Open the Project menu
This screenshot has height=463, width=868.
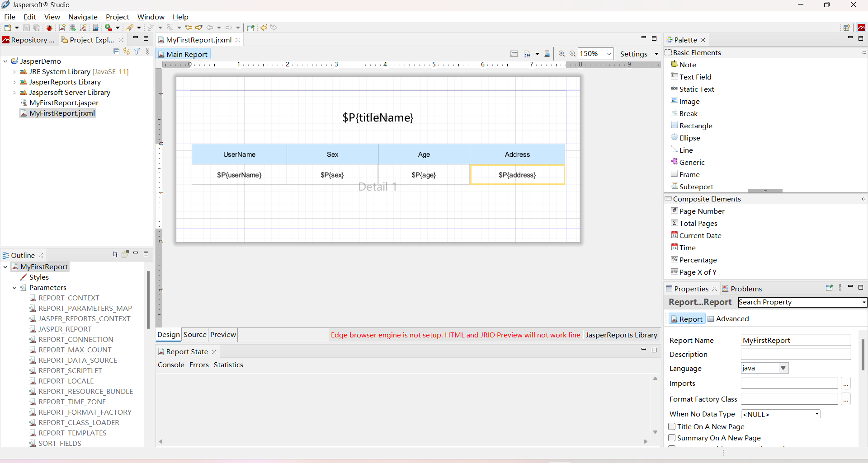point(118,17)
